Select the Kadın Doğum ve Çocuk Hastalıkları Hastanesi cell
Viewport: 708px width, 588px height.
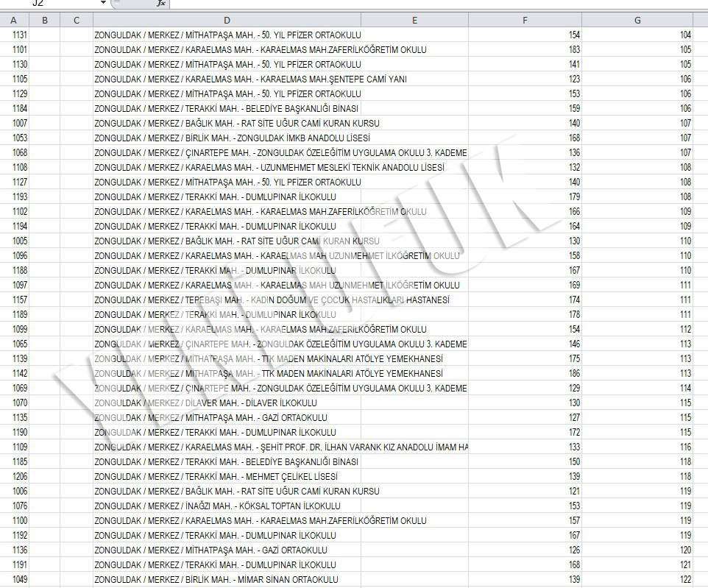coord(272,300)
